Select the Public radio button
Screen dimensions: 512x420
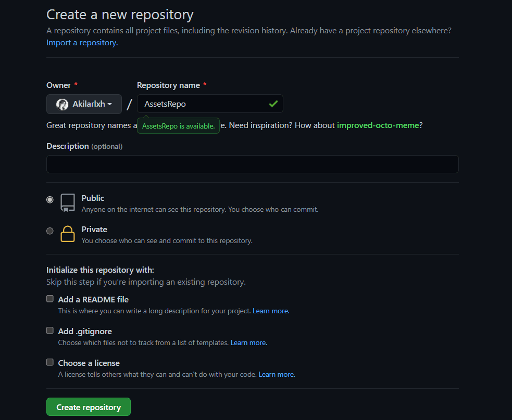[50, 199]
